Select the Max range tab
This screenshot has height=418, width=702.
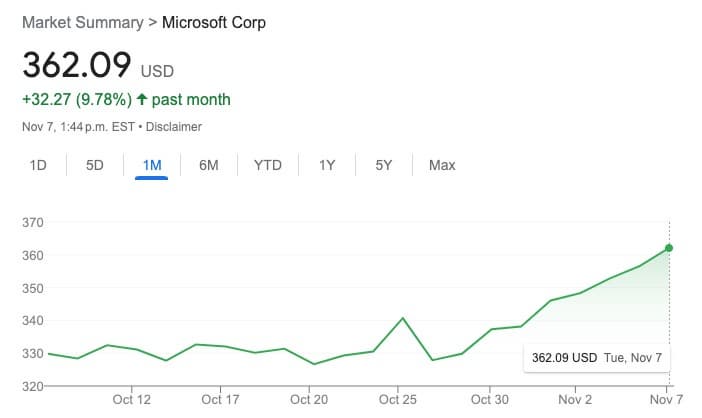442,165
